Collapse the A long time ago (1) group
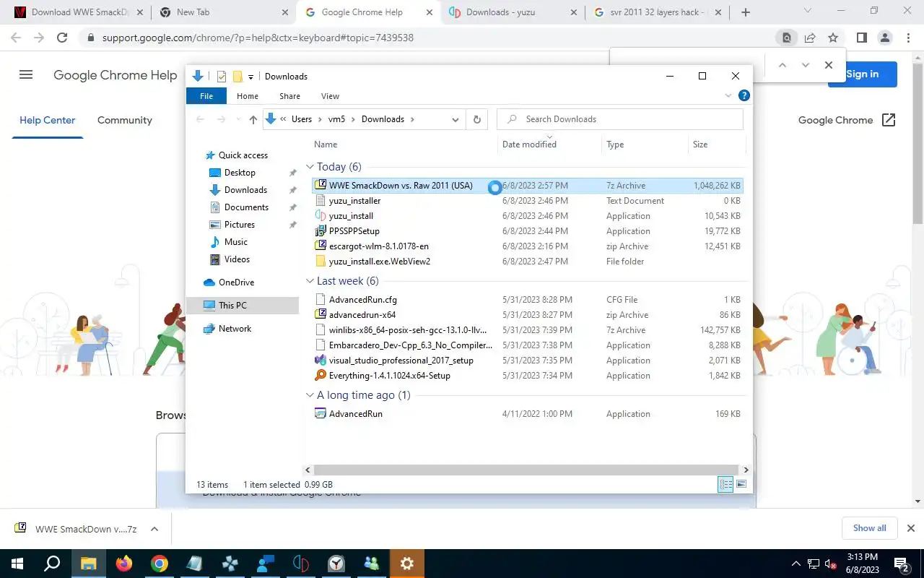The height and width of the screenshot is (578, 924). (310, 395)
